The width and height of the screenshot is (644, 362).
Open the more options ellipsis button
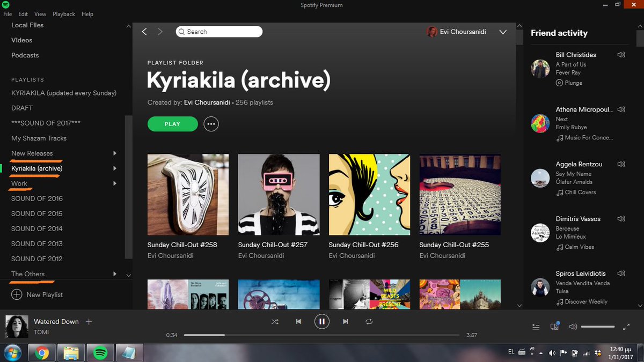tap(211, 124)
